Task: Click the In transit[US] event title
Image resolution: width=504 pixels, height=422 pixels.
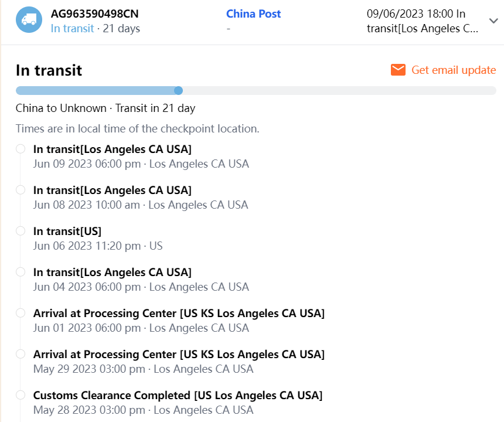Action: [67, 232]
